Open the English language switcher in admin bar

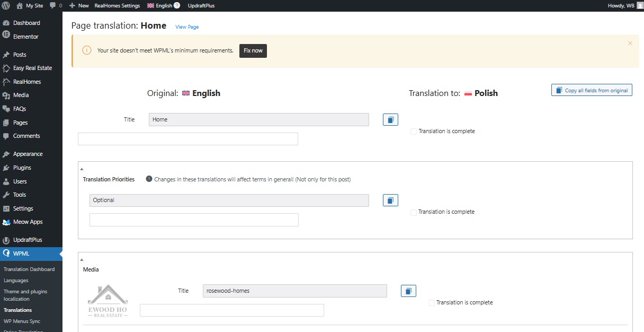(x=160, y=5)
